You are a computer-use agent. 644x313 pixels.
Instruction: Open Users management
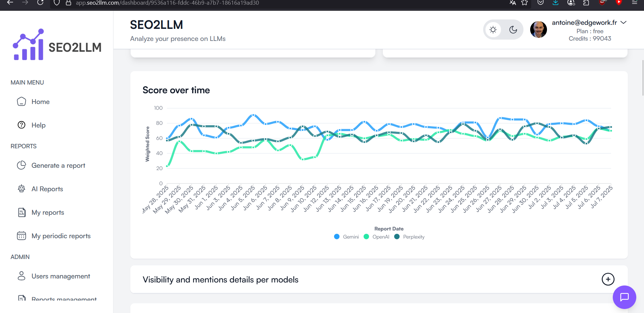pyautogui.click(x=60, y=276)
